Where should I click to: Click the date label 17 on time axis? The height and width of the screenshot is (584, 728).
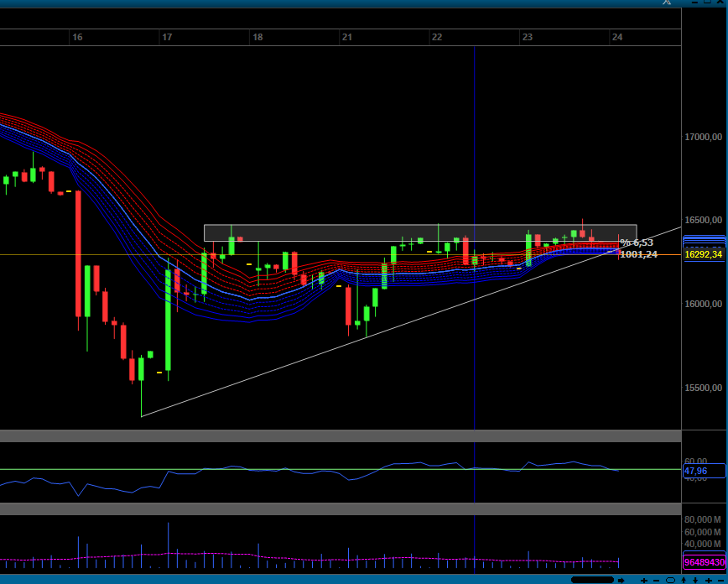click(167, 37)
